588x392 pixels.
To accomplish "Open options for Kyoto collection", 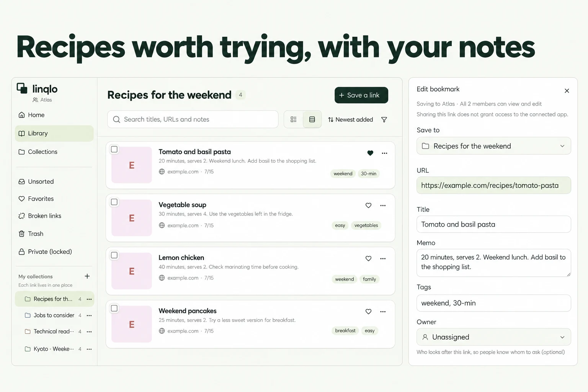I will (89, 349).
